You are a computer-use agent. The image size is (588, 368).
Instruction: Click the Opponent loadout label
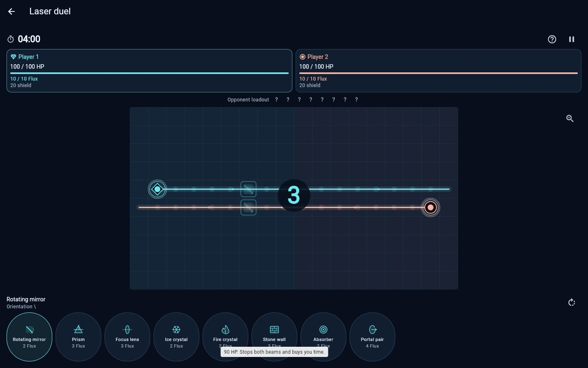[248, 100]
